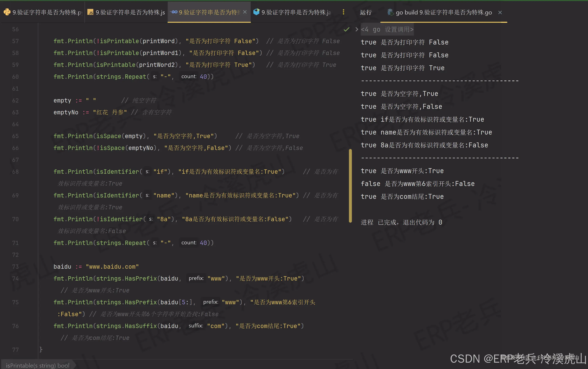Click the Python file icon on the .py tab
This screenshot has width=588, height=369.
(x=7, y=12)
